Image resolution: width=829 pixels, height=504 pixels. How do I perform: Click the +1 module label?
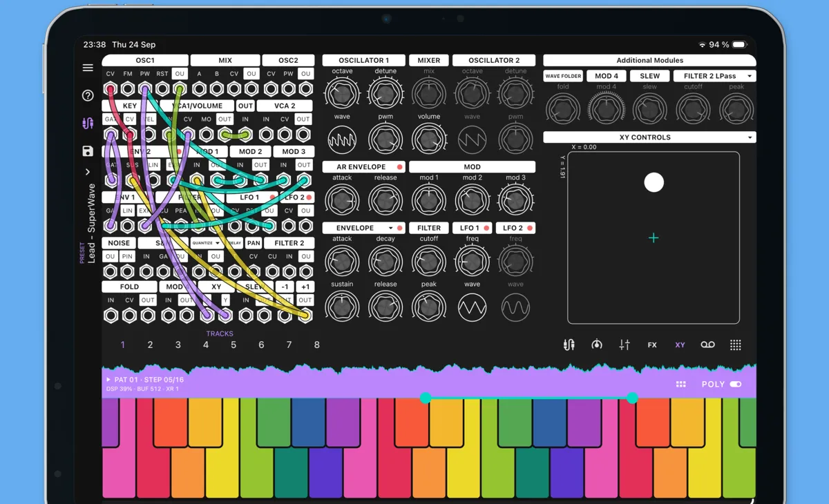(x=305, y=287)
